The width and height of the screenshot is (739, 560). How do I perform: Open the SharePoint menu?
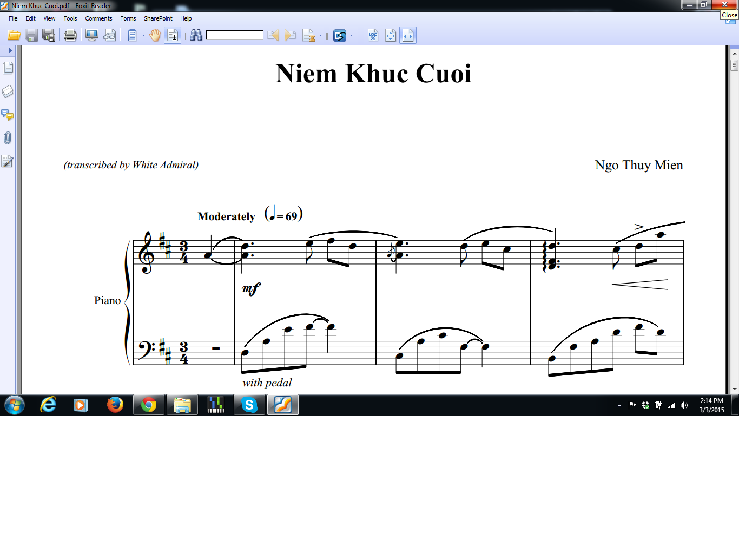click(158, 18)
